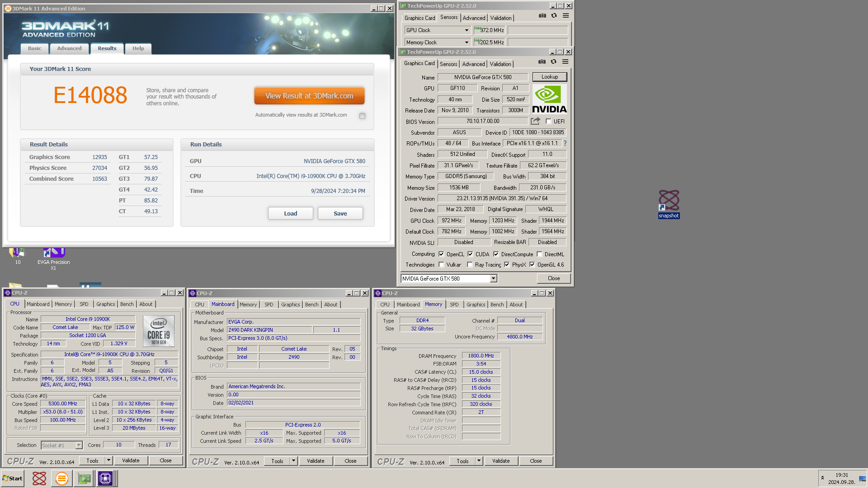Viewport: 868px width, 488px height.
Task: Click the BIOS export share icon
Action: pos(535,121)
